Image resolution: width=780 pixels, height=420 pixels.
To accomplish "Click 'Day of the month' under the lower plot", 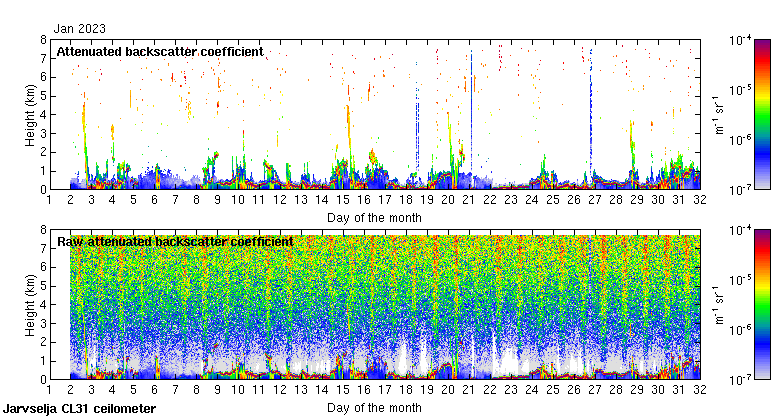I will point(374,408).
